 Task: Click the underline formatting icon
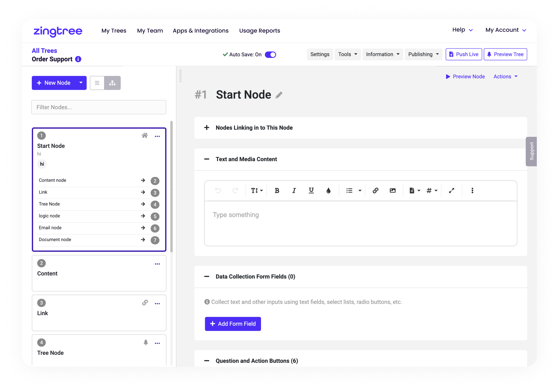click(x=311, y=191)
